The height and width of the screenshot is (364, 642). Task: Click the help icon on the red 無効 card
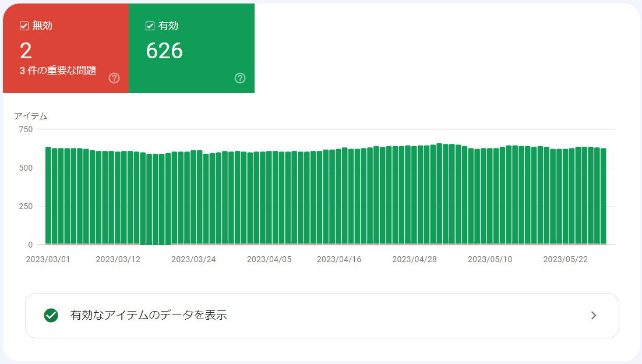114,78
